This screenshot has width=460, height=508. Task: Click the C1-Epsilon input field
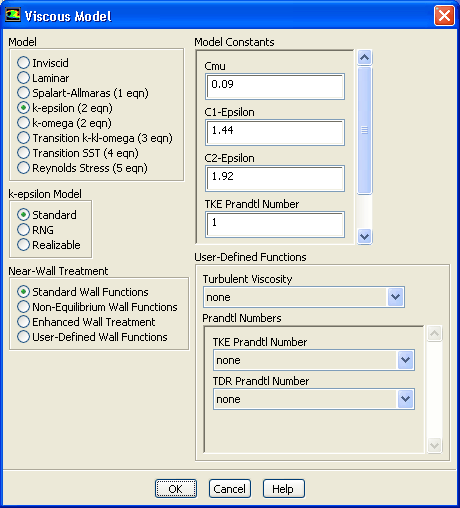pos(275,132)
